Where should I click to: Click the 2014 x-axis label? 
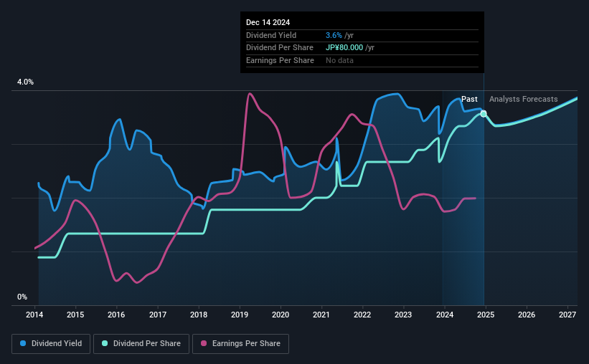(34, 315)
